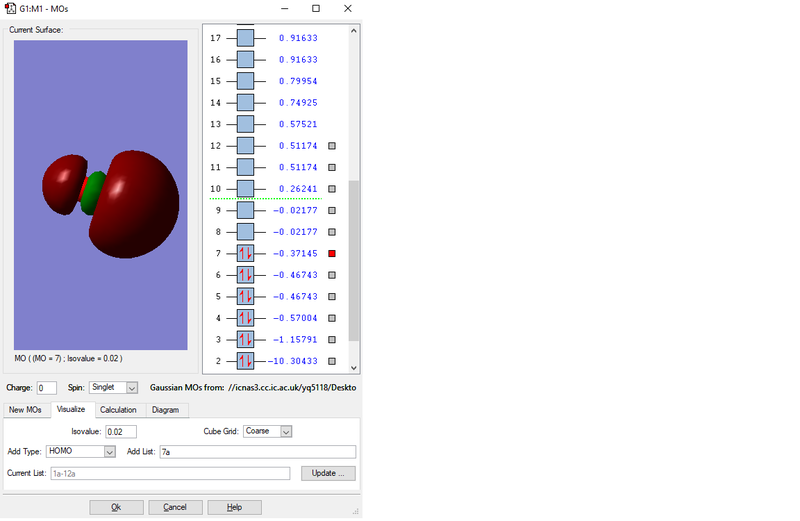
Task: Toggle surface marker for MO 12
Action: point(332,146)
